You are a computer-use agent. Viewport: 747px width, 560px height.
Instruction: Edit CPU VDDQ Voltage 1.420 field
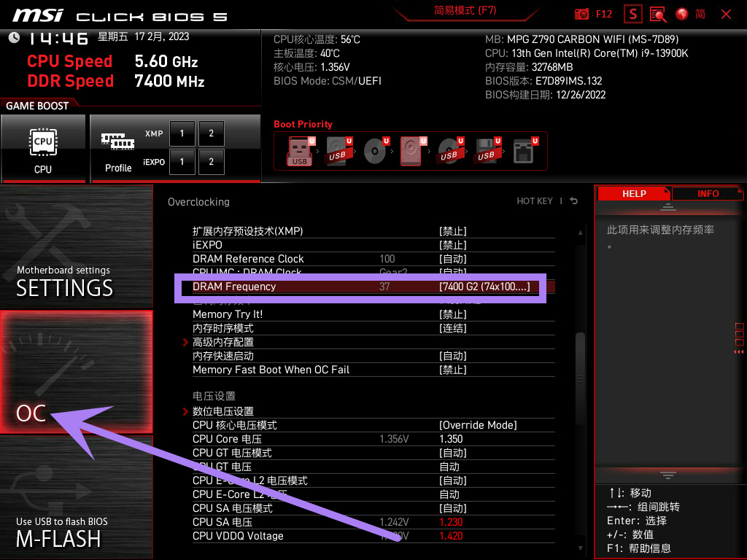tap(451, 536)
